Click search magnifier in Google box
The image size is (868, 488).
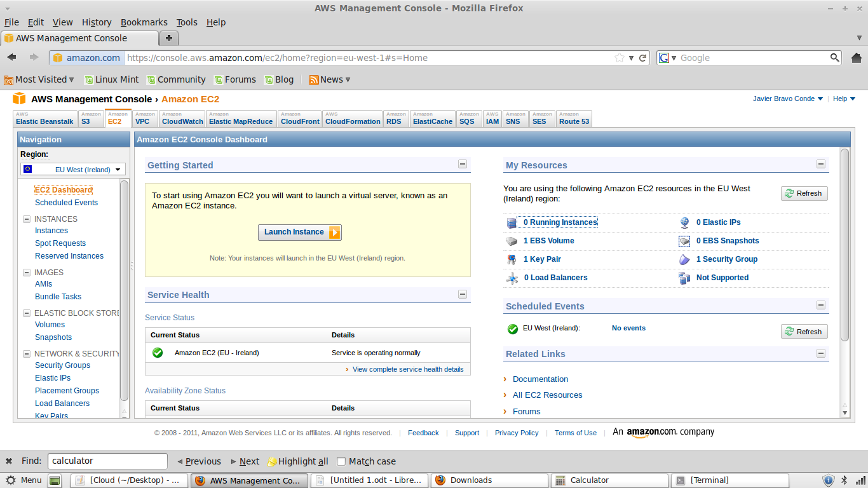point(836,58)
